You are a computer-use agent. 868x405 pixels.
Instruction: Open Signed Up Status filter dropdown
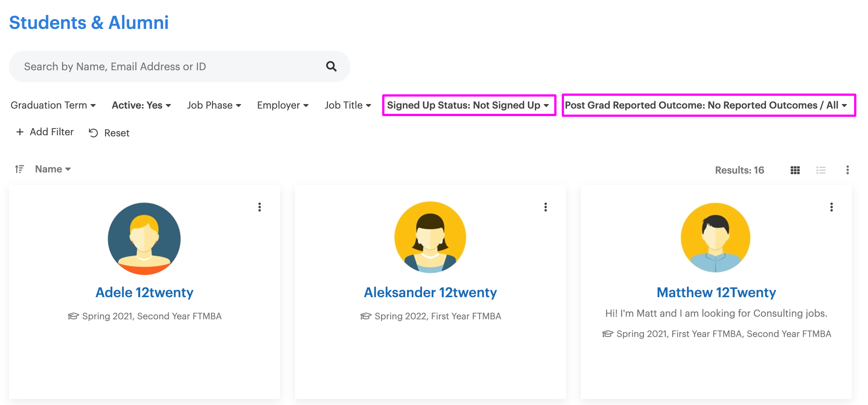[x=468, y=105]
